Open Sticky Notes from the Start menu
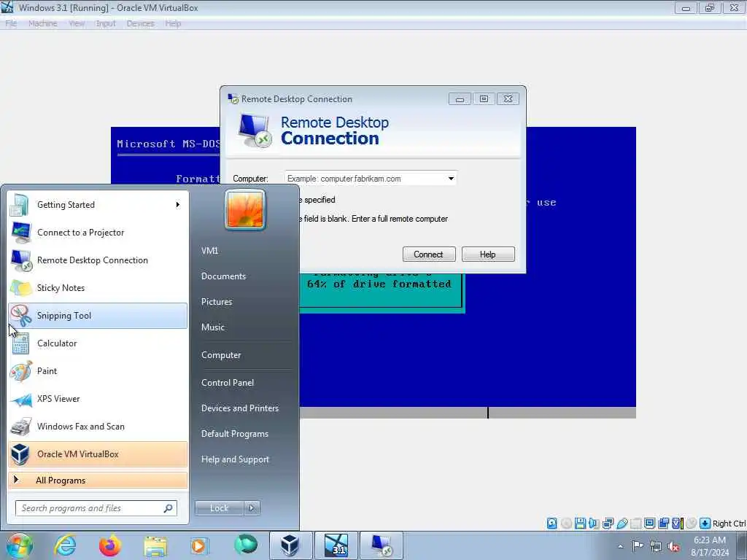 click(x=98, y=287)
